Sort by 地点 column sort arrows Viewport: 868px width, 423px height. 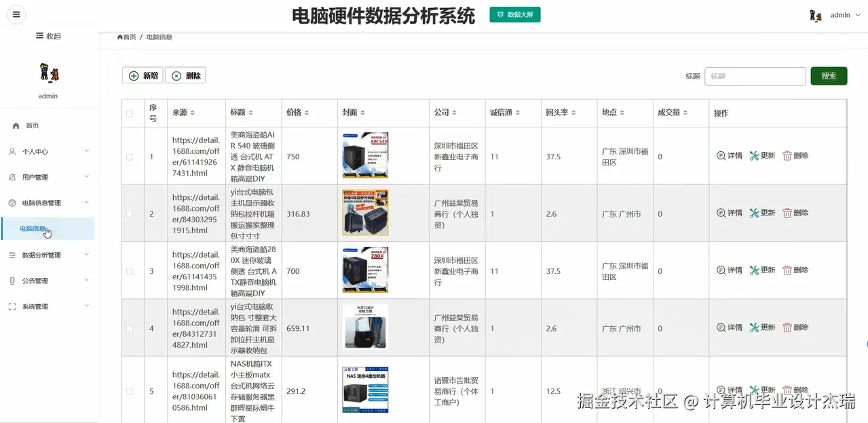[x=622, y=113]
